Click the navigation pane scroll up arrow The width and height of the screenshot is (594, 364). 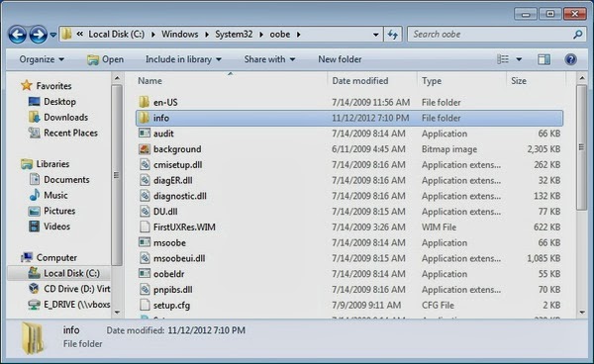117,78
